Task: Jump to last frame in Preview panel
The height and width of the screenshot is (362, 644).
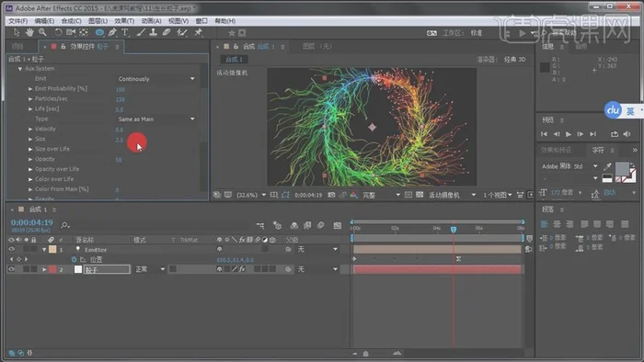Action: pyautogui.click(x=592, y=134)
